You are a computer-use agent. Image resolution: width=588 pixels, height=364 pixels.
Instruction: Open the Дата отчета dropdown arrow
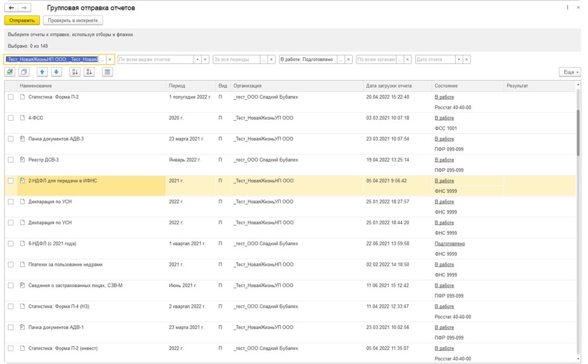(x=459, y=59)
